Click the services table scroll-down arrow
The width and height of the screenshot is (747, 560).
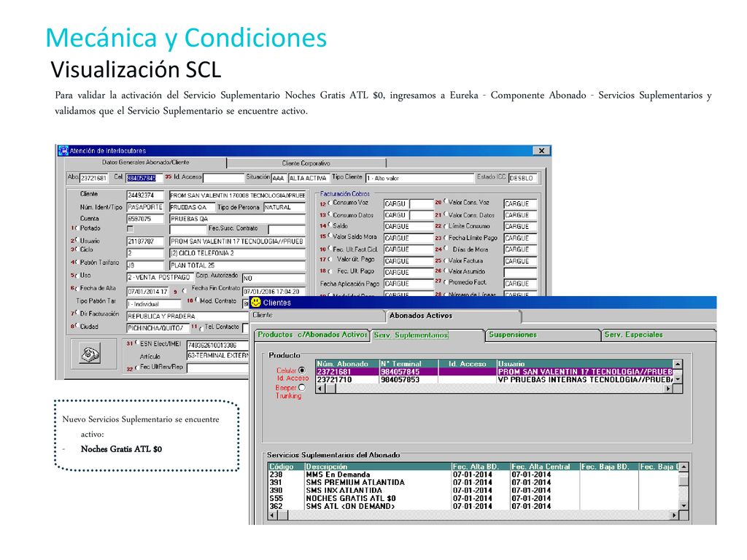coord(684,506)
